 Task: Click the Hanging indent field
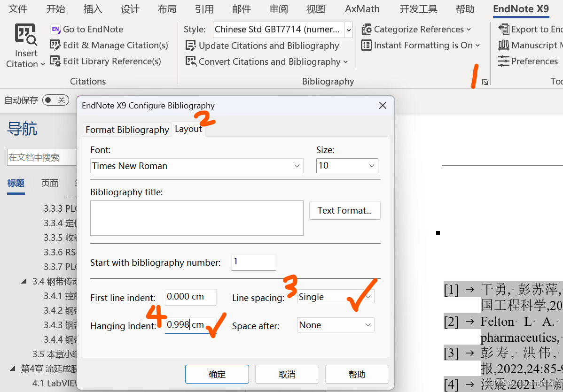190,325
